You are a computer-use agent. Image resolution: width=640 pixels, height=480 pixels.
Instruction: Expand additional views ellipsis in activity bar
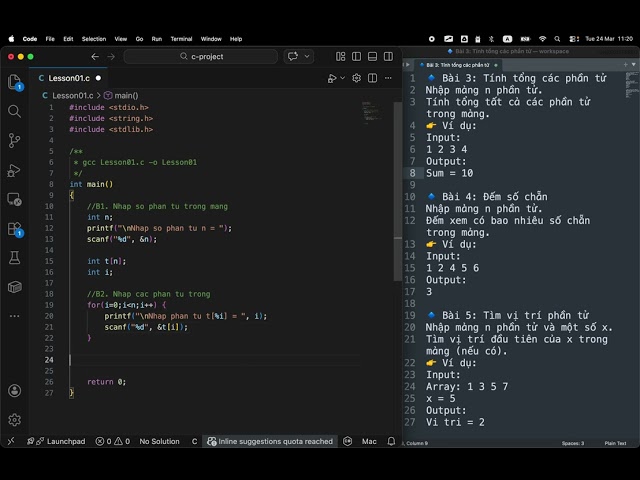coord(15,316)
